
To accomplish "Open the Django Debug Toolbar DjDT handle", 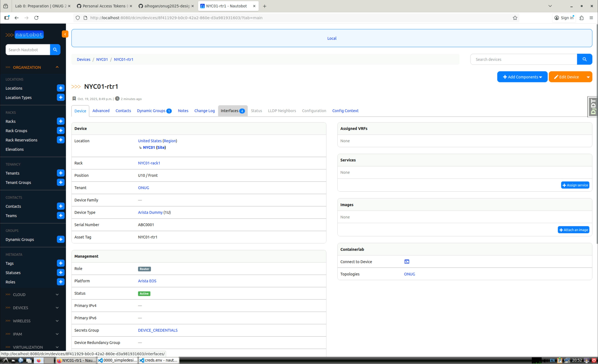I will [593, 107].
